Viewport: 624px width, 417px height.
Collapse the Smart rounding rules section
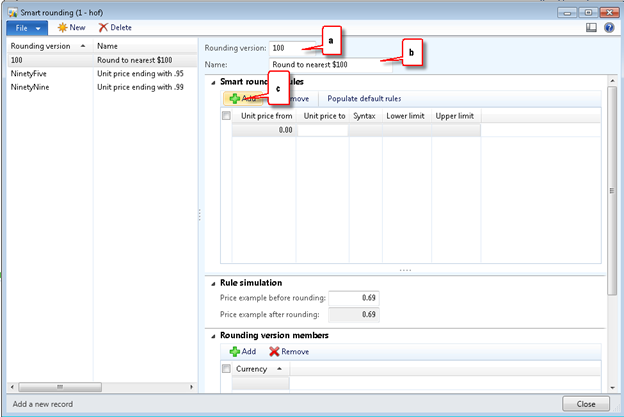click(211, 81)
